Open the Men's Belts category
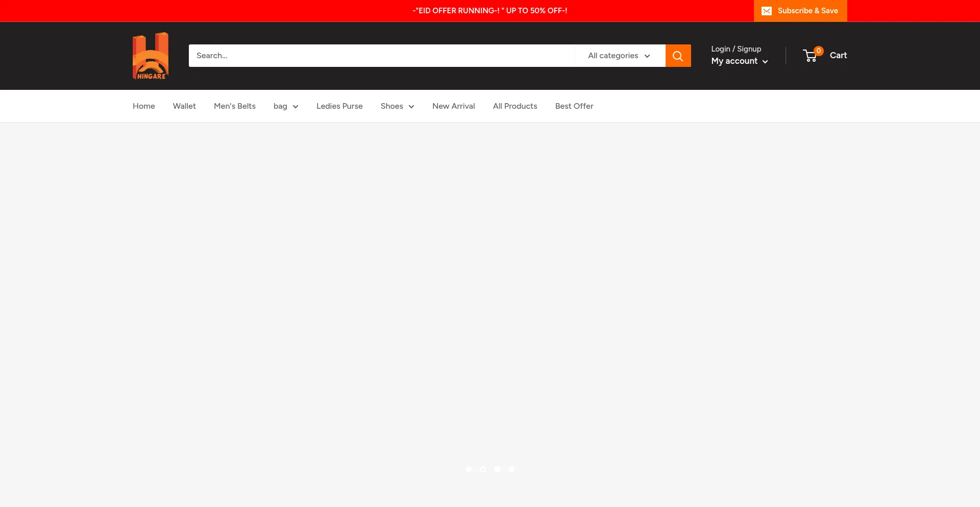The width and height of the screenshot is (980, 507). (235, 106)
